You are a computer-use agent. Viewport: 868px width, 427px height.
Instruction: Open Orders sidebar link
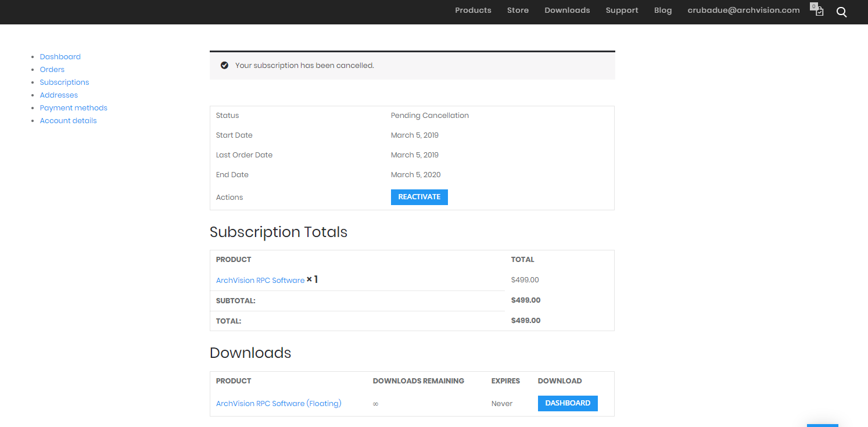(52, 70)
